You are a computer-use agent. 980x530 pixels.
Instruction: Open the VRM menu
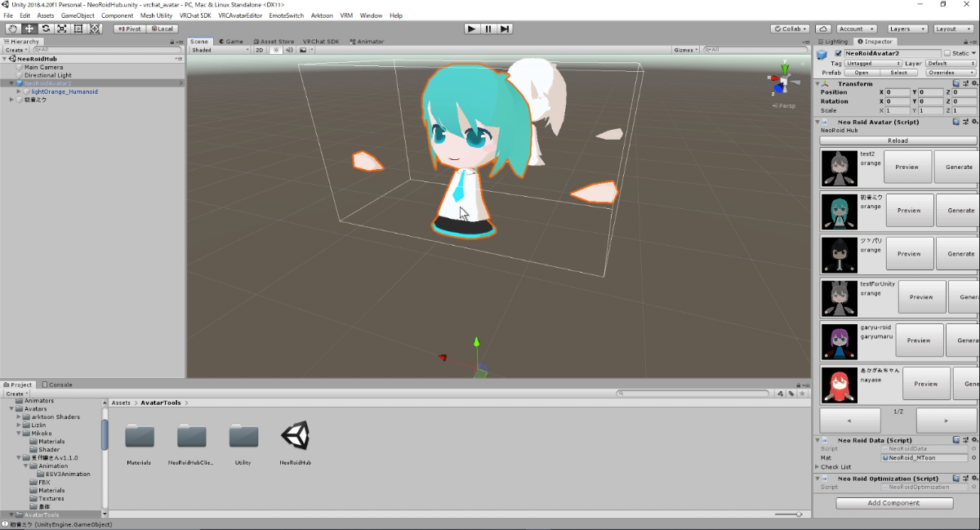tap(346, 16)
